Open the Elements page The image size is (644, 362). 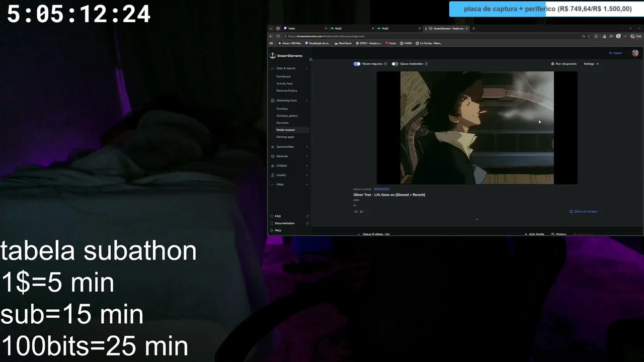point(282,123)
